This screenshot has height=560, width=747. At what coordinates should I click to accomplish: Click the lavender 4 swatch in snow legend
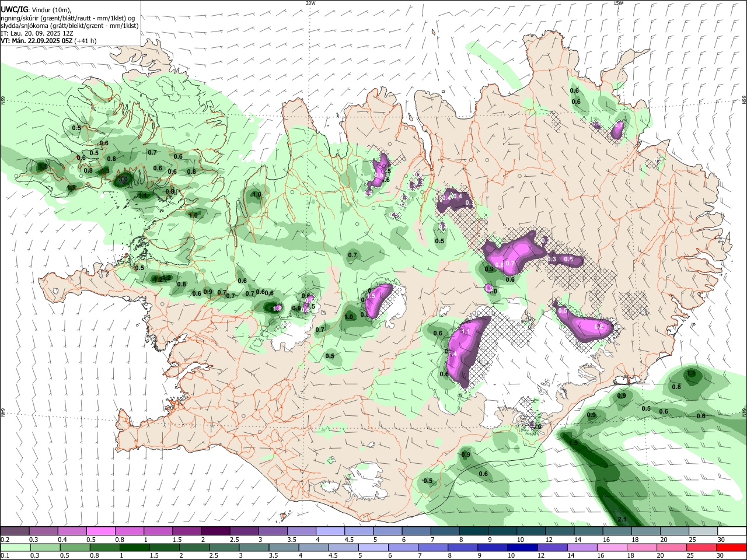click(x=330, y=531)
